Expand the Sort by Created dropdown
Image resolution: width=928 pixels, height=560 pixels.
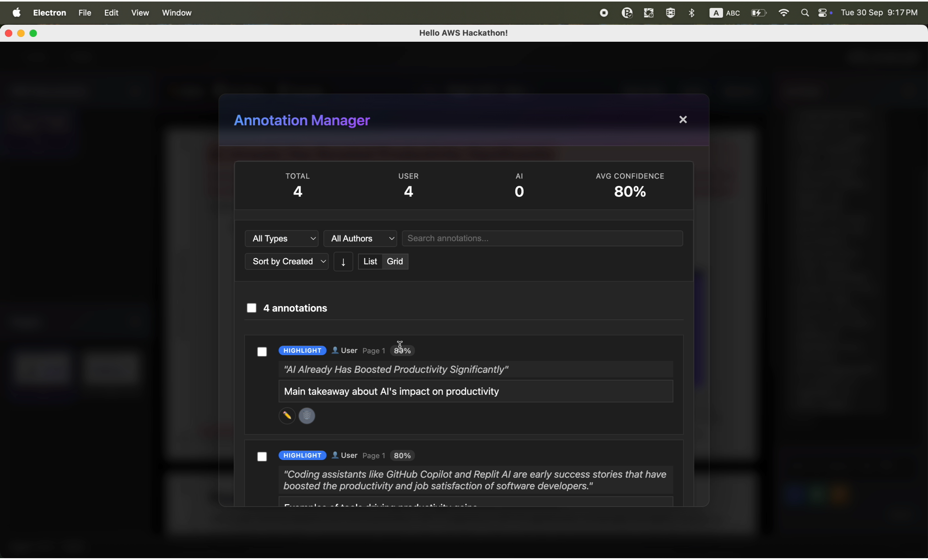pyautogui.click(x=286, y=262)
